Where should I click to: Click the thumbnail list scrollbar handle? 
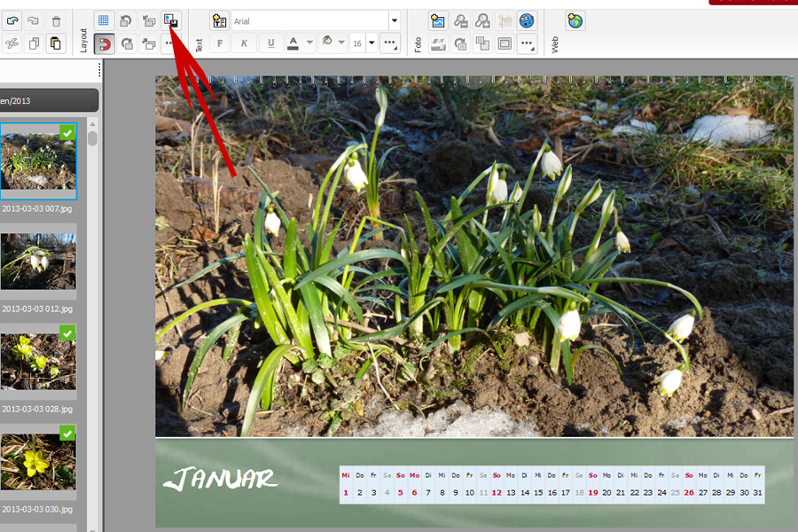click(x=92, y=138)
